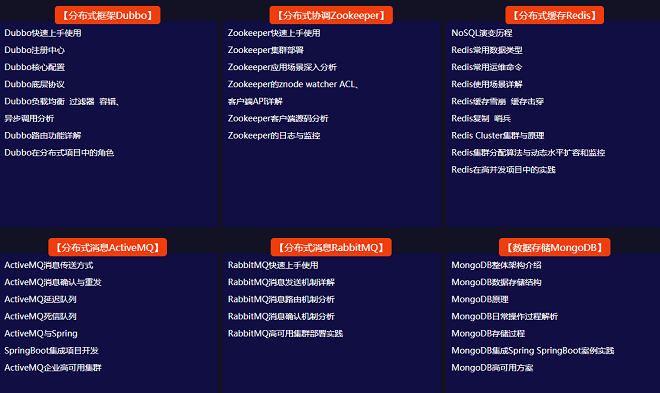
Task: Select ActiveMQ与Spring item
Action: (41, 334)
